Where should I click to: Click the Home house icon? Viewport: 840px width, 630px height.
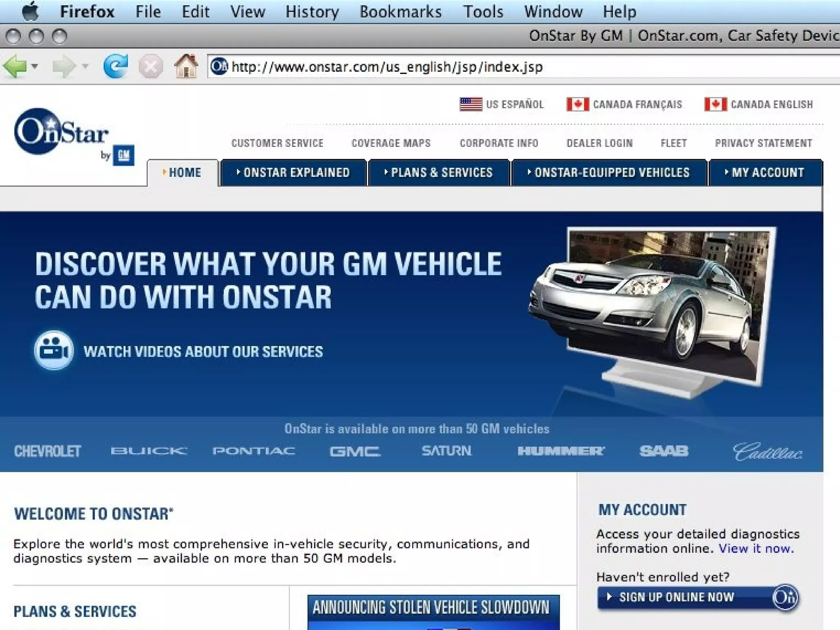(186, 66)
